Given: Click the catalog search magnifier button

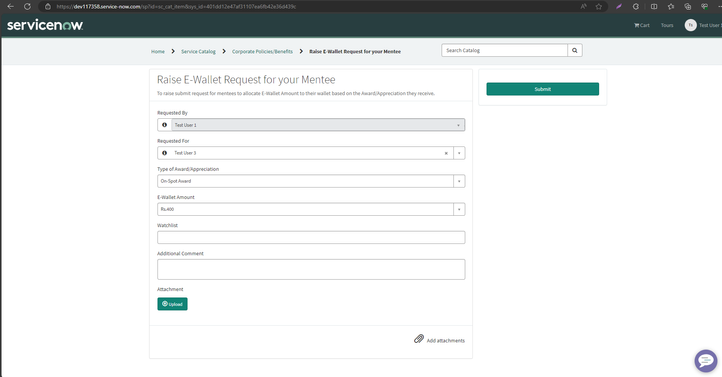Looking at the screenshot, I should pyautogui.click(x=575, y=50).
